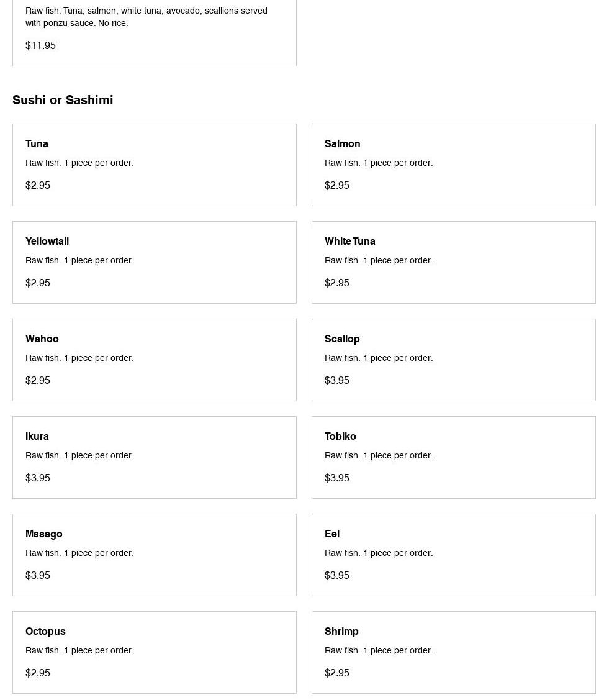Click the $3.95 price on Scallop

click(x=337, y=380)
